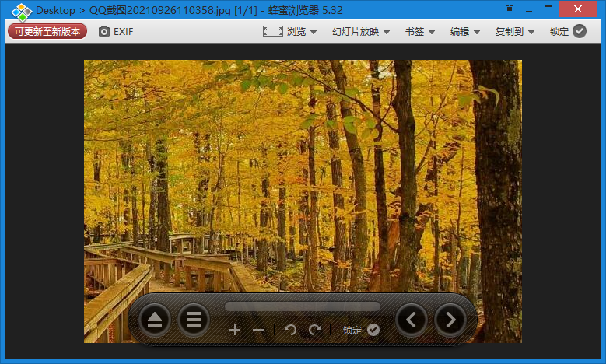The image size is (606, 364).
Task: Click the zoom slider bar on floating panel
Action: pos(303,306)
